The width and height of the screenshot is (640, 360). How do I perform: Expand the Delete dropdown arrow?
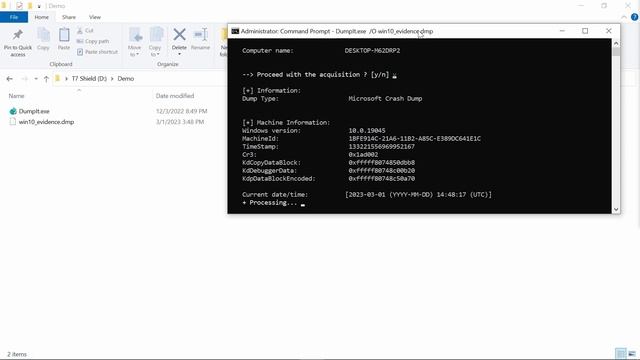(x=179, y=54)
